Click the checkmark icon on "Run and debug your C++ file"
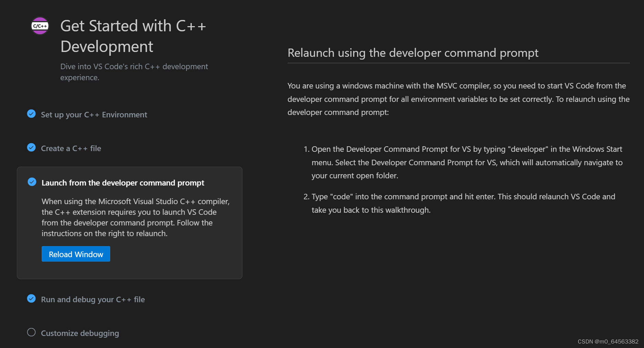Image resolution: width=644 pixels, height=348 pixels. pyautogui.click(x=31, y=298)
